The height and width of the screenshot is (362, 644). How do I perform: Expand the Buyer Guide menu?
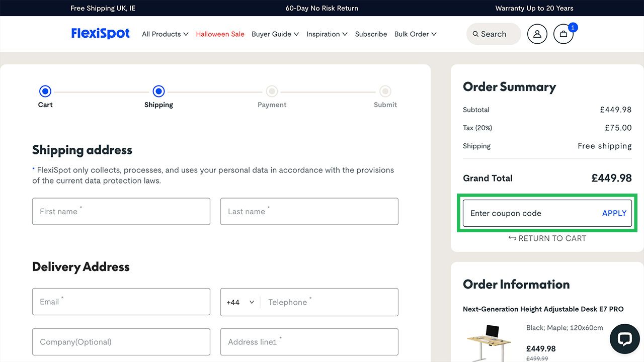click(275, 34)
